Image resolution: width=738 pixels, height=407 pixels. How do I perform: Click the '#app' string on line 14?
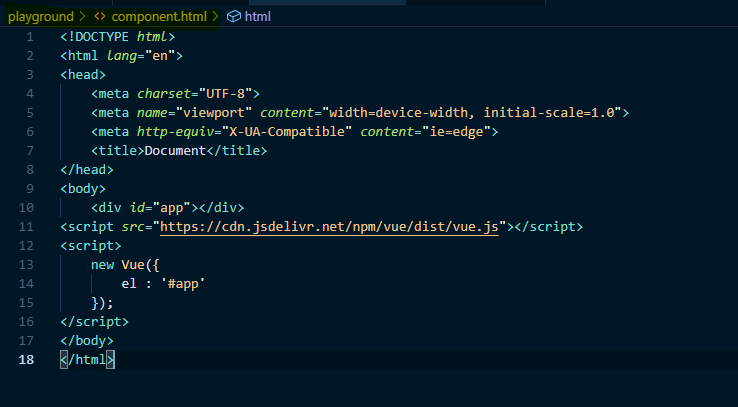[183, 284]
